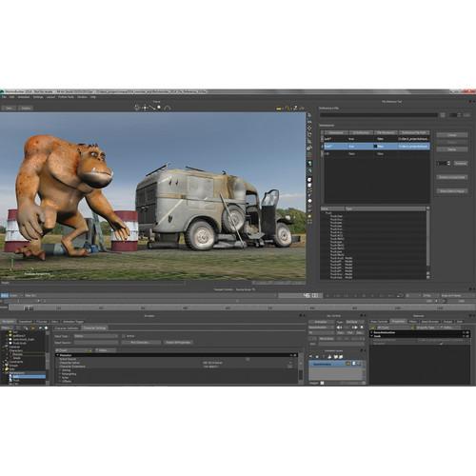
Task: Toggle File Monitored checkbox in selected reference row
Action: click(x=375, y=147)
